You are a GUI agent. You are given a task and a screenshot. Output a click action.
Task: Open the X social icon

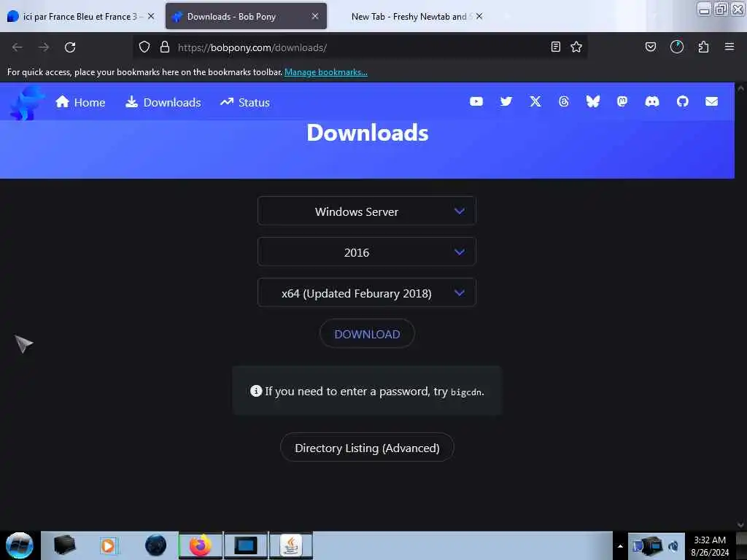[535, 101]
